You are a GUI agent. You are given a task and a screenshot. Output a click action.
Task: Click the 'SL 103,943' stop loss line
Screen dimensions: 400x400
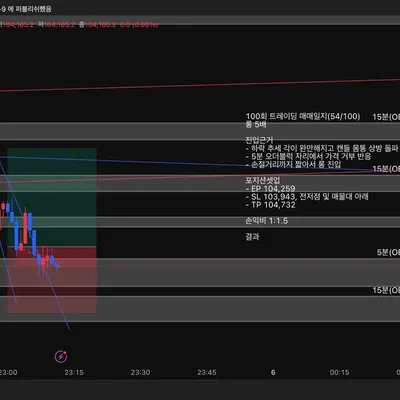tap(307, 197)
